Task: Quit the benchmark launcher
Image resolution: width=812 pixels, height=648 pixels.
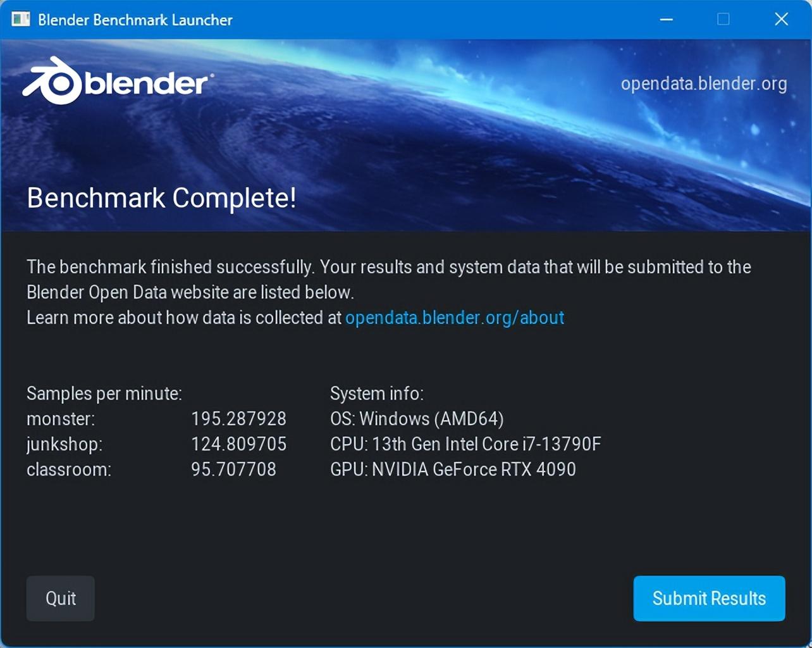Action: (60, 598)
